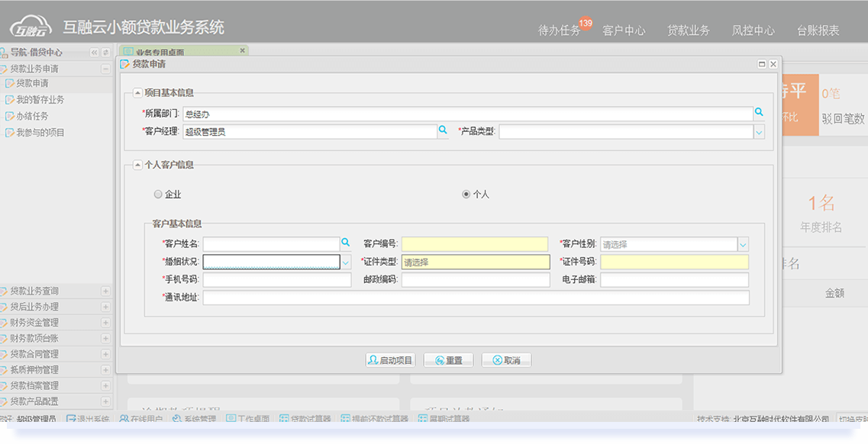
Task: Click the 互融云 logo in the header
Action: (31, 27)
